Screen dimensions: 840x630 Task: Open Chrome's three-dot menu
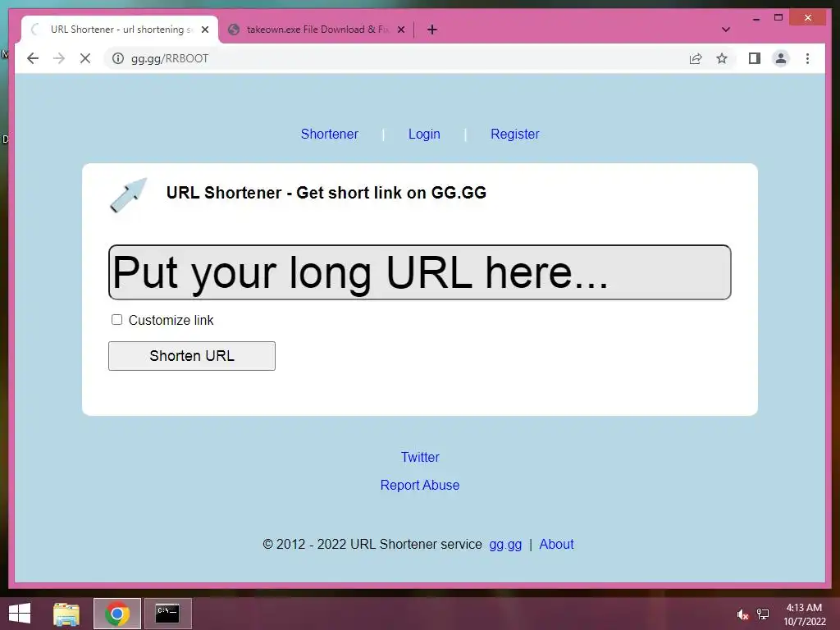coord(807,58)
